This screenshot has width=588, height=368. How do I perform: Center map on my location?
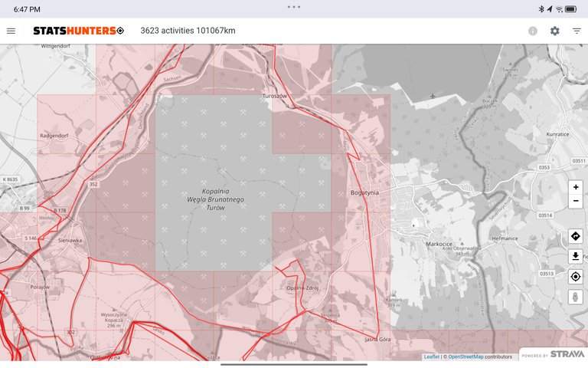click(x=576, y=276)
